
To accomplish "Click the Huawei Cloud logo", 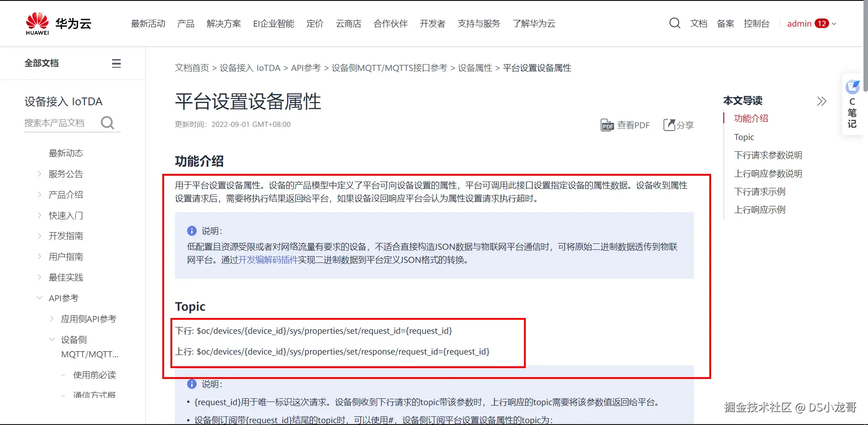I will coord(59,23).
